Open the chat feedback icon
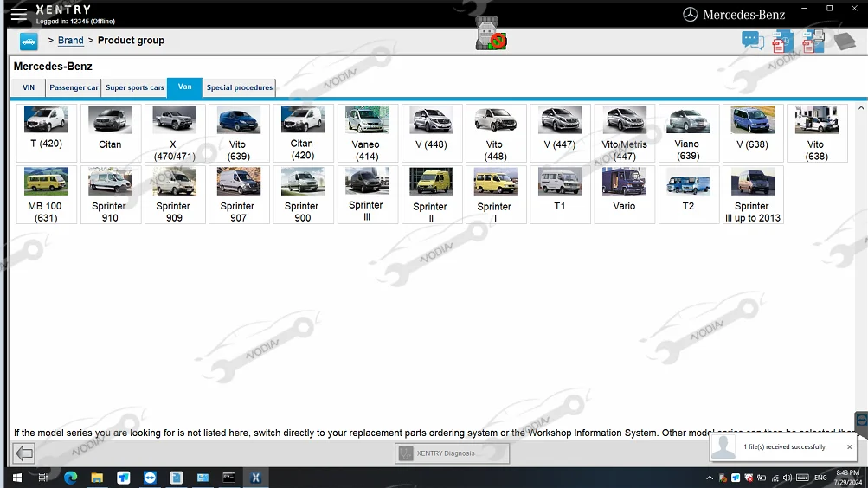This screenshot has width=868, height=488. coord(752,41)
